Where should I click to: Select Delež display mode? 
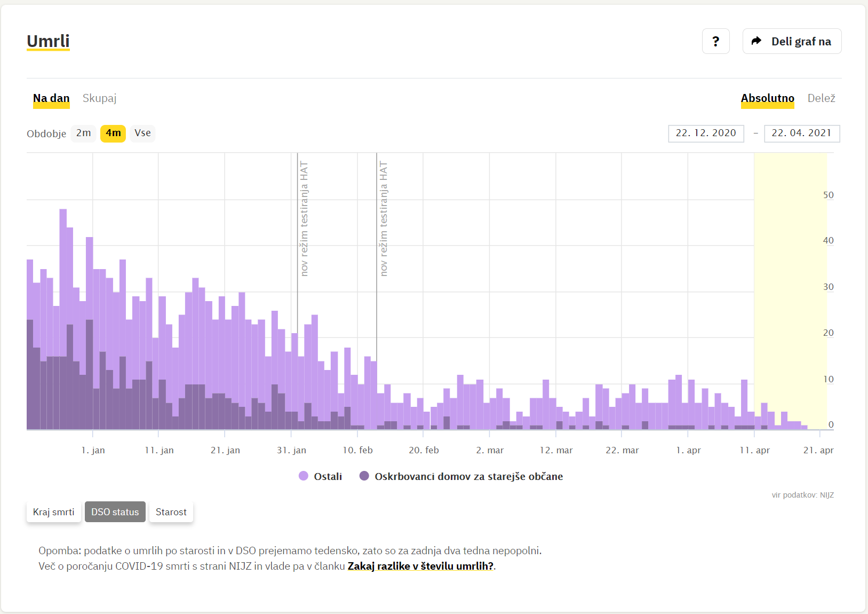[x=821, y=98]
